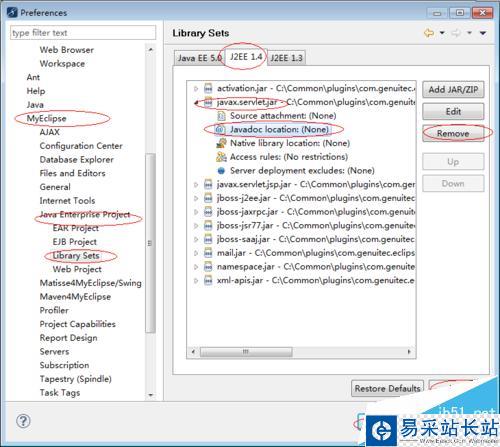Collapse the javax.servlet.jar tree node
This screenshot has width=500, height=447.
point(196,103)
